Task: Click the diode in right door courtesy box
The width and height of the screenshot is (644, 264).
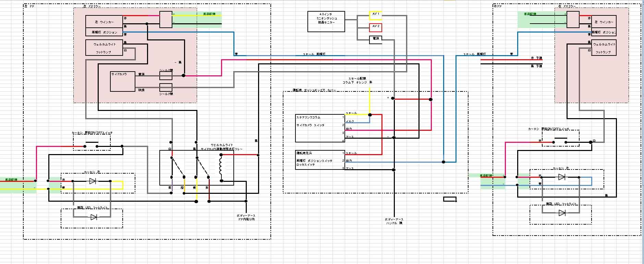Action: click(x=562, y=177)
